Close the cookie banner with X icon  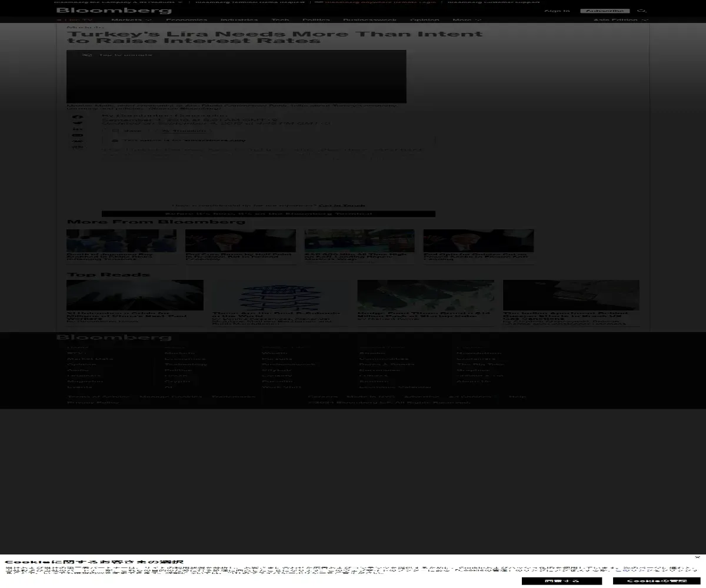(x=698, y=557)
